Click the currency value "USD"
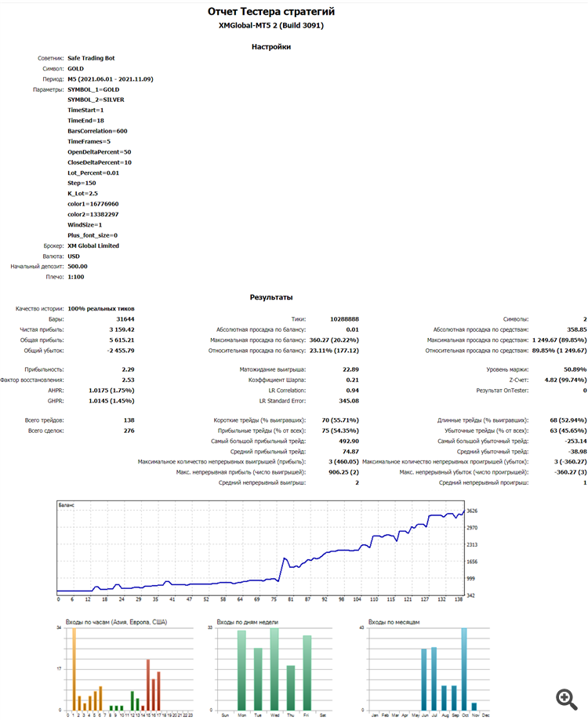The width and height of the screenshot is (588, 720). [74, 256]
